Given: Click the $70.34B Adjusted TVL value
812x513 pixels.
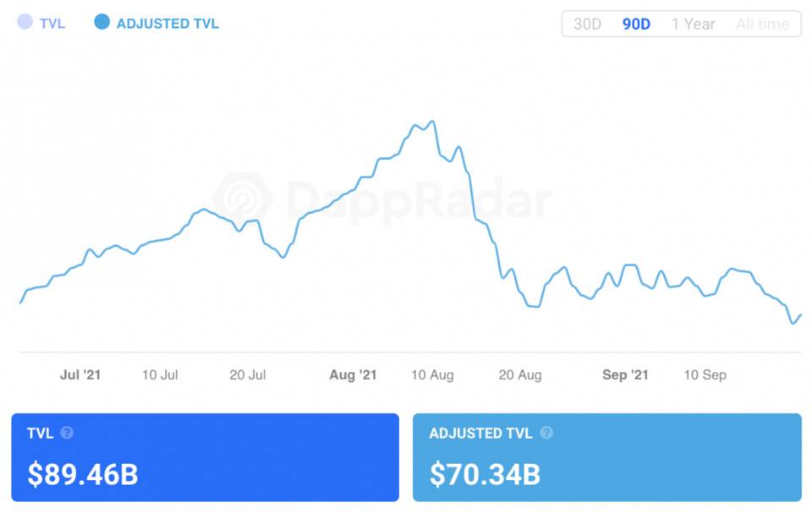Looking at the screenshot, I should click(485, 474).
